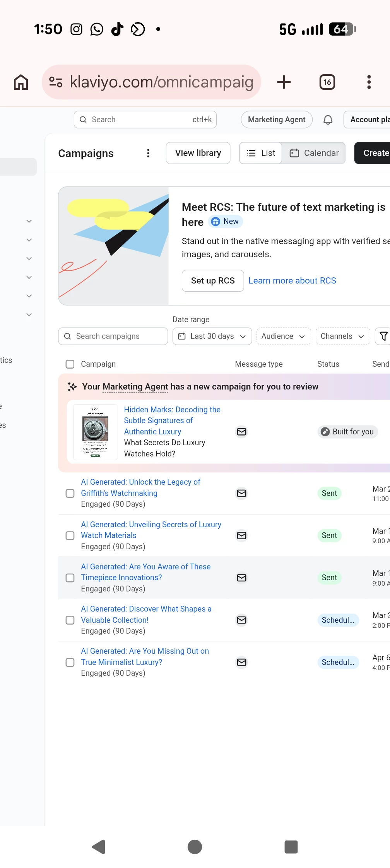Tap the Instagram notification icon in status bar
This screenshot has width=390, height=868.
coord(76,29)
